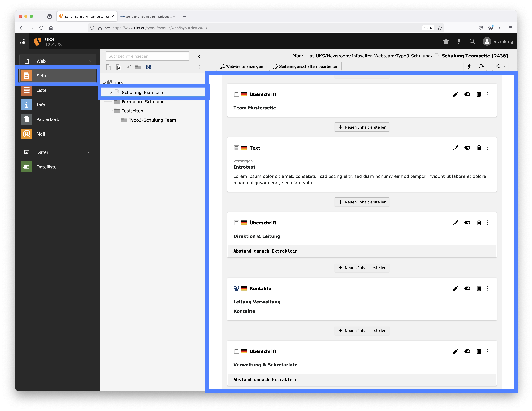Open bookmarks star icon in TYPO3 top bar
Screen dimensions: 532x411
coord(446,41)
